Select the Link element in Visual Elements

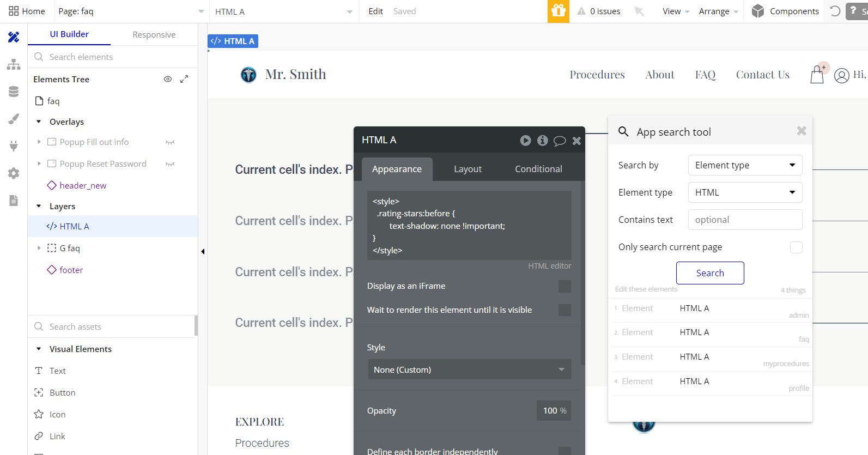point(57,436)
